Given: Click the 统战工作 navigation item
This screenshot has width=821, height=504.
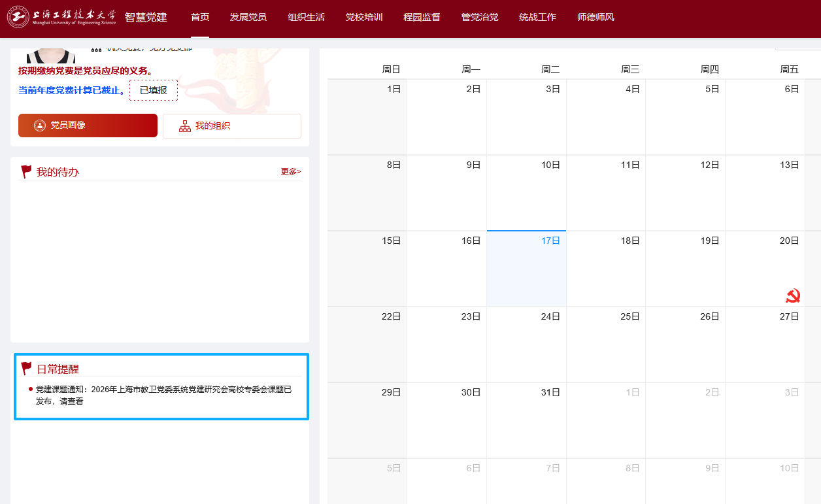Looking at the screenshot, I should pyautogui.click(x=537, y=17).
